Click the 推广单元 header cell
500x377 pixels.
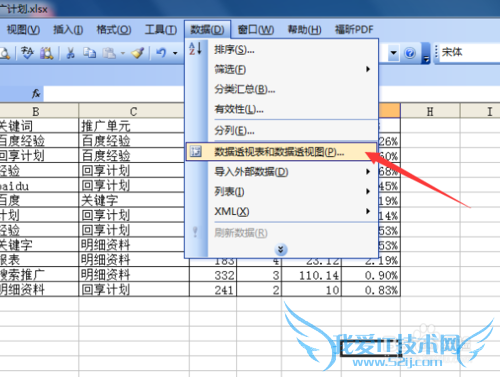(x=133, y=126)
